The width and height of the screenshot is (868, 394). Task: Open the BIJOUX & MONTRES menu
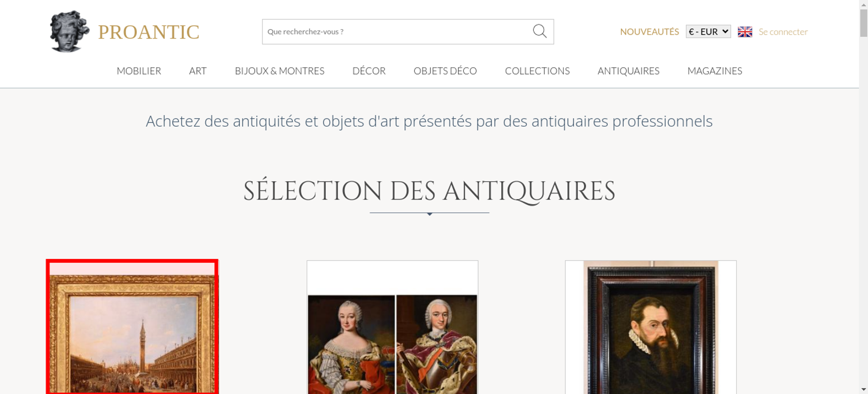(279, 71)
